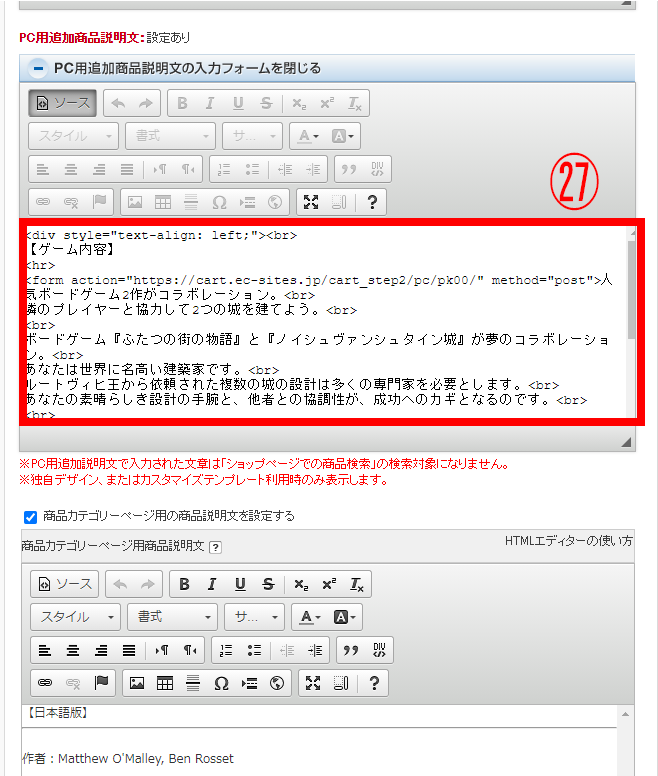
Task: Open 書式 dropdown in PC用追加商品説明文 editor
Action: pos(170,136)
